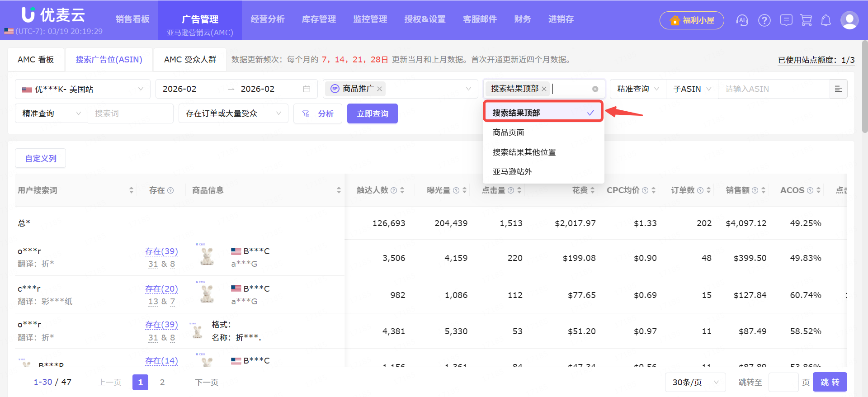The image size is (868, 397).
Task: Switch to AMC 看板 tab
Action: (x=36, y=60)
